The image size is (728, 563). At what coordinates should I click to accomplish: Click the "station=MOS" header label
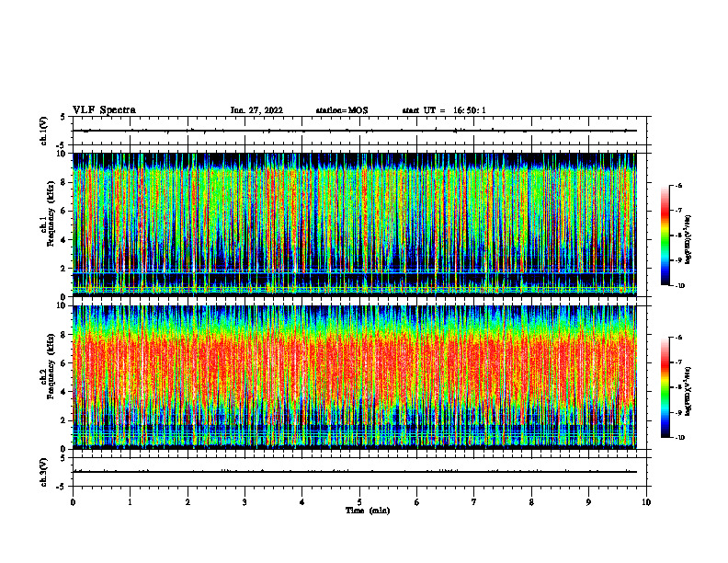click(x=342, y=110)
